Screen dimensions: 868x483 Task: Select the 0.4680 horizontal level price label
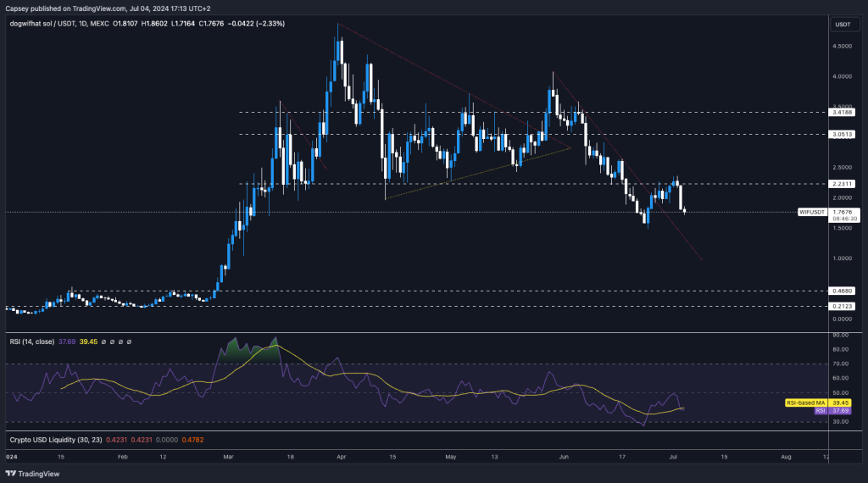842,291
